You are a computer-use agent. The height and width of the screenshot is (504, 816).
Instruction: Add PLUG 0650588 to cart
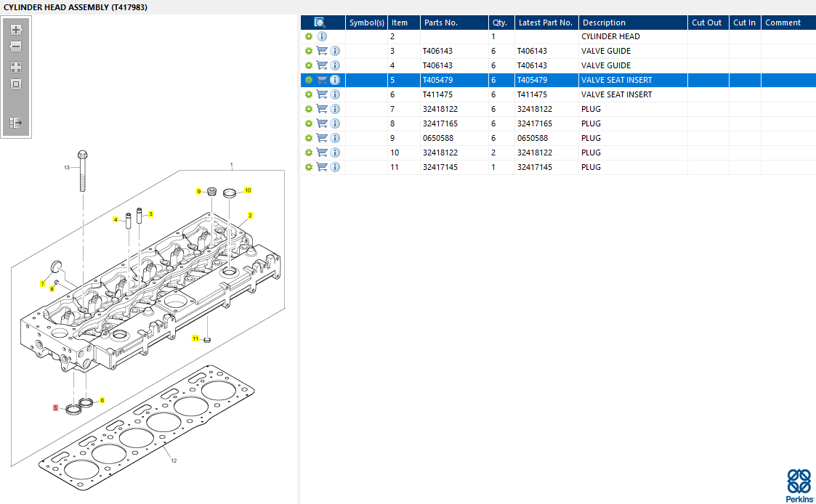tap(322, 139)
